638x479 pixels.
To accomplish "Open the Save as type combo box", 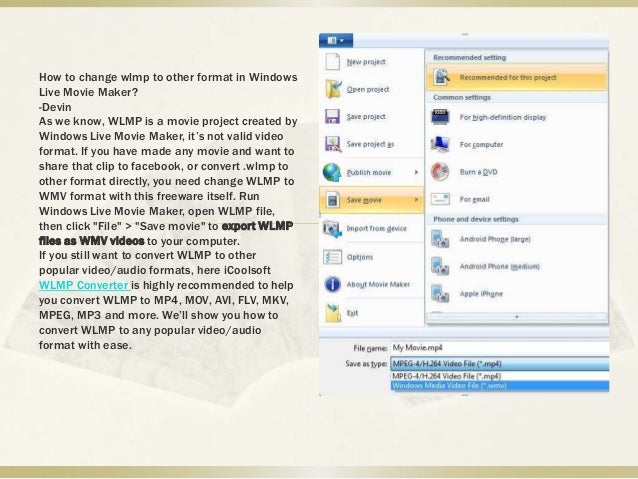I will pyautogui.click(x=500, y=363).
